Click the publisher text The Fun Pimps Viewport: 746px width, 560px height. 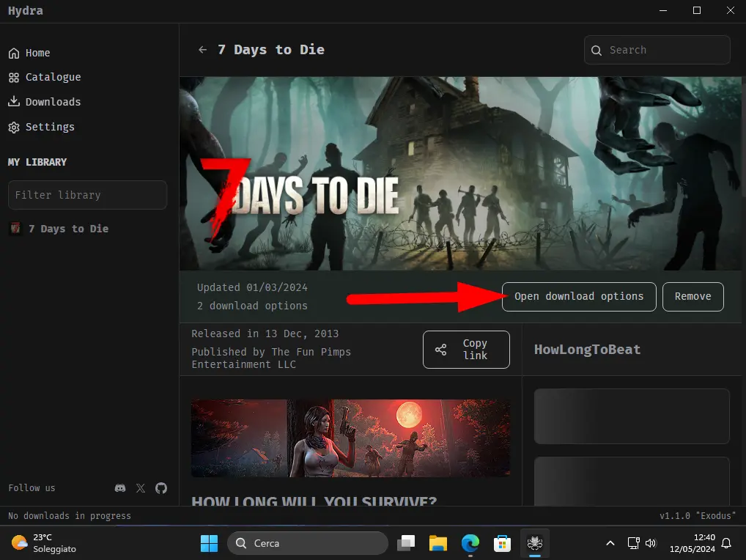click(271, 358)
